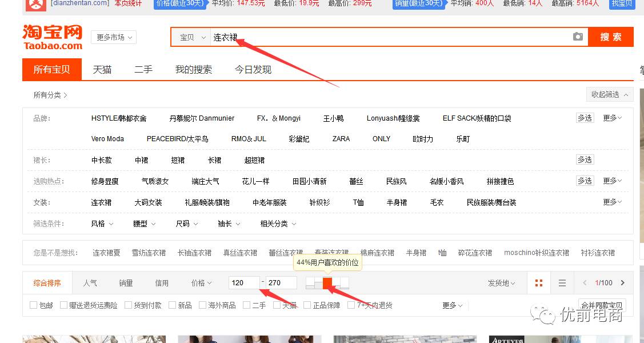
Task: Click 多选 in the 品牌 row
Action: point(585,118)
